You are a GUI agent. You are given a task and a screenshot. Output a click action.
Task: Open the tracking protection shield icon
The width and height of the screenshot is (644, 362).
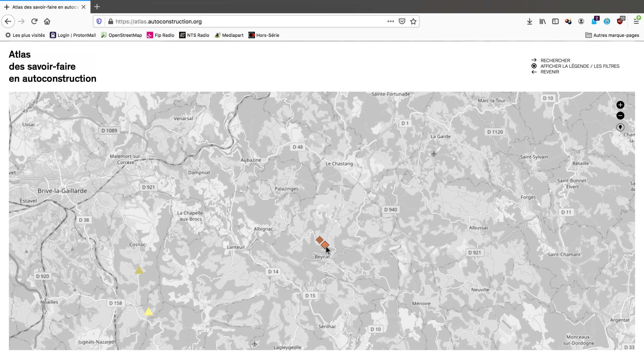(99, 21)
